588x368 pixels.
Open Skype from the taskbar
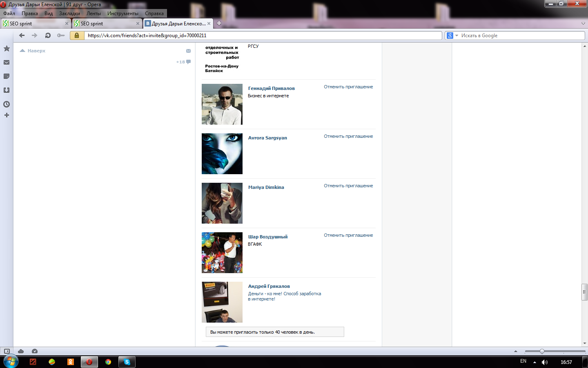point(127,362)
